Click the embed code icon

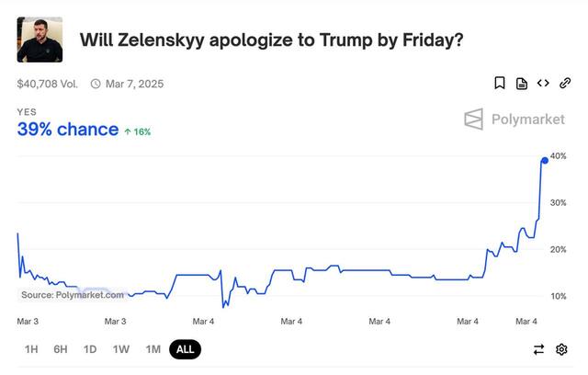pyautogui.click(x=543, y=84)
